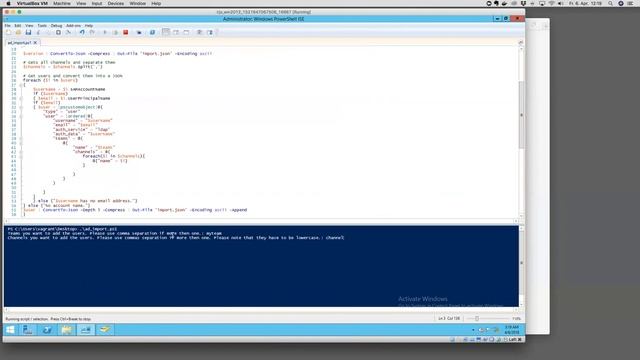The height and width of the screenshot is (360, 640).
Task: Click the 'else {"no account name."}' code line
Action: tap(57, 205)
